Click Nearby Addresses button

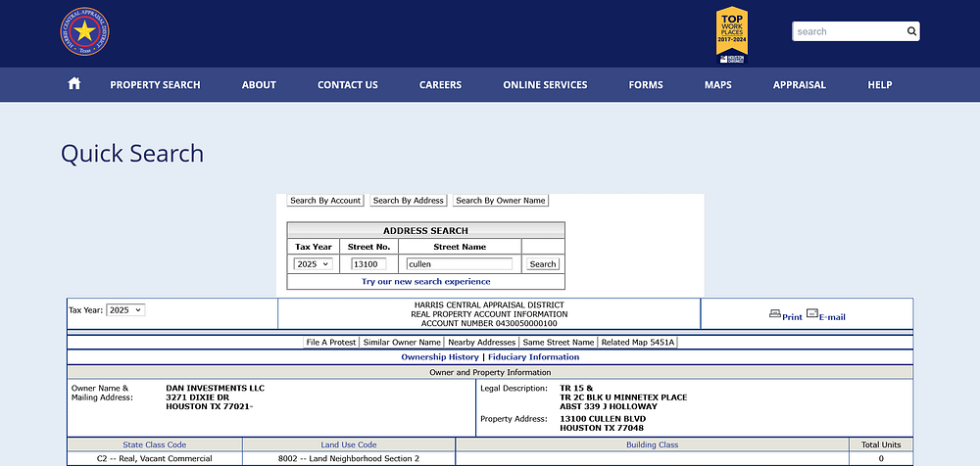[x=482, y=343]
